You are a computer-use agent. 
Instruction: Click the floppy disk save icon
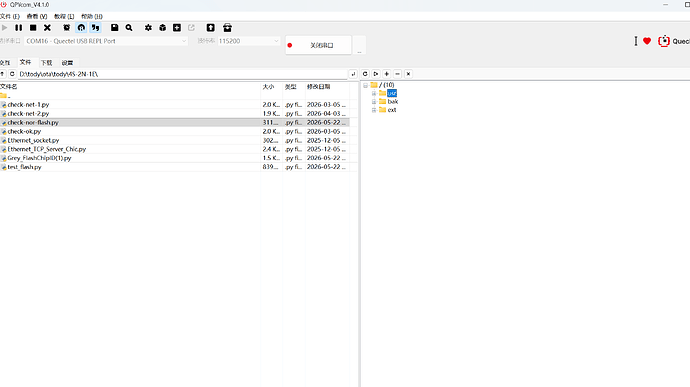tap(114, 28)
